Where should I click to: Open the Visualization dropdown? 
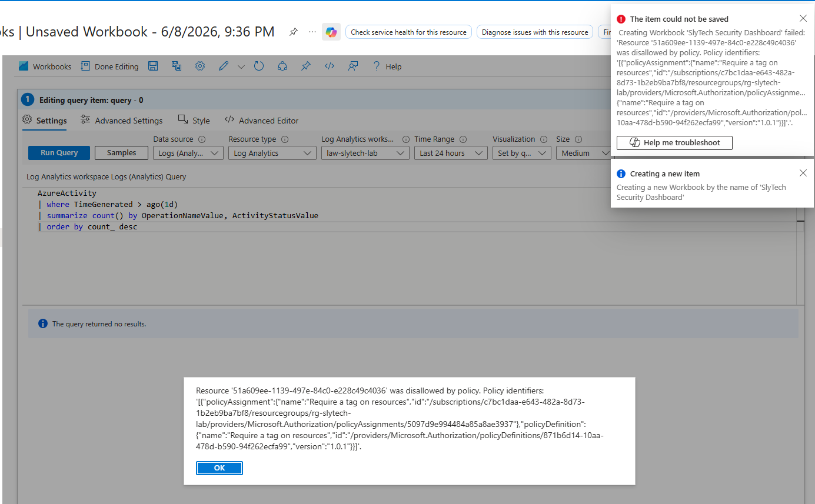click(522, 153)
